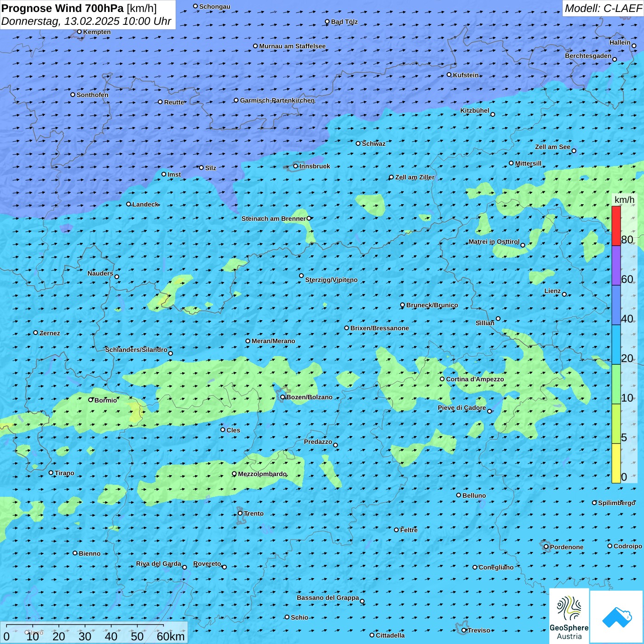Click the Bruneck/Brunico label
The image size is (644, 644).
coord(432,305)
